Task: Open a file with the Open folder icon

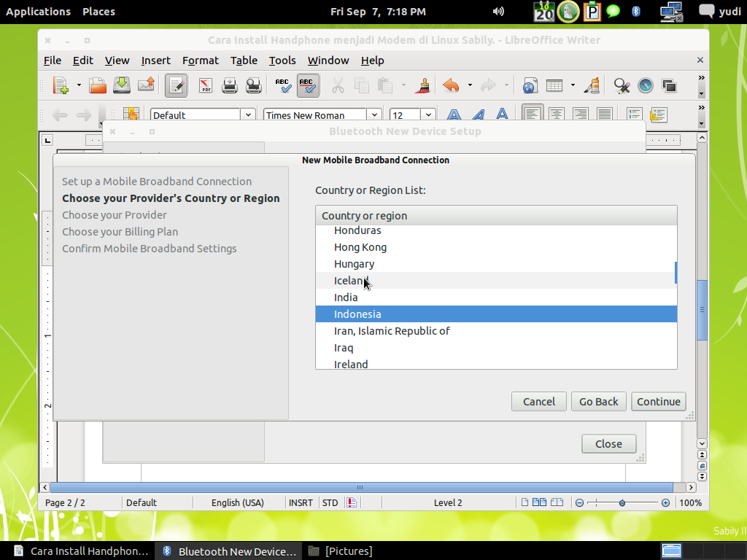Action: tap(98, 86)
